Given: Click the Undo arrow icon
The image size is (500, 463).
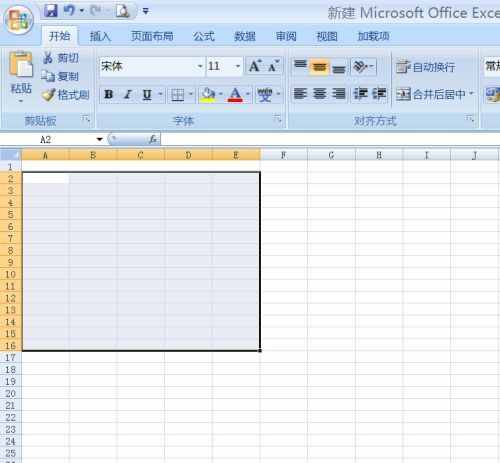Looking at the screenshot, I should click(x=69, y=11).
